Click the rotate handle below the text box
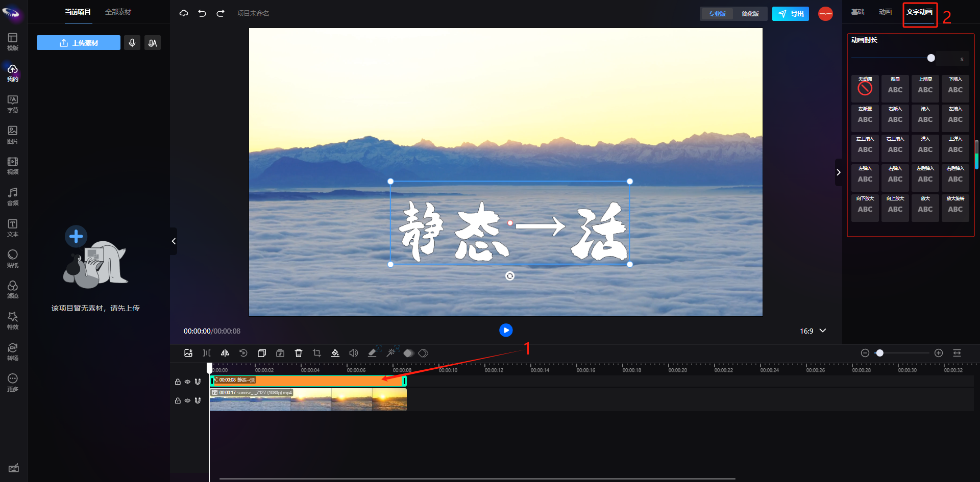 (510, 276)
